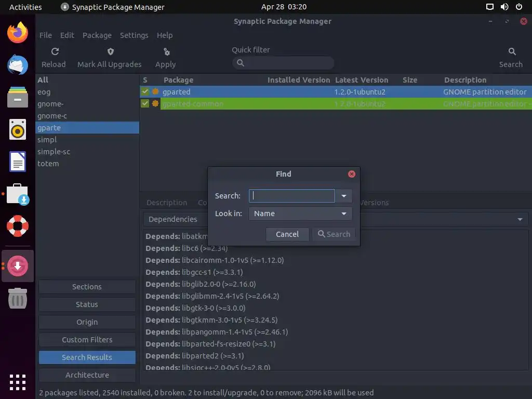Toggle the gparted package checkbox
Image resolution: width=532 pixels, height=399 pixels.
coord(145,91)
